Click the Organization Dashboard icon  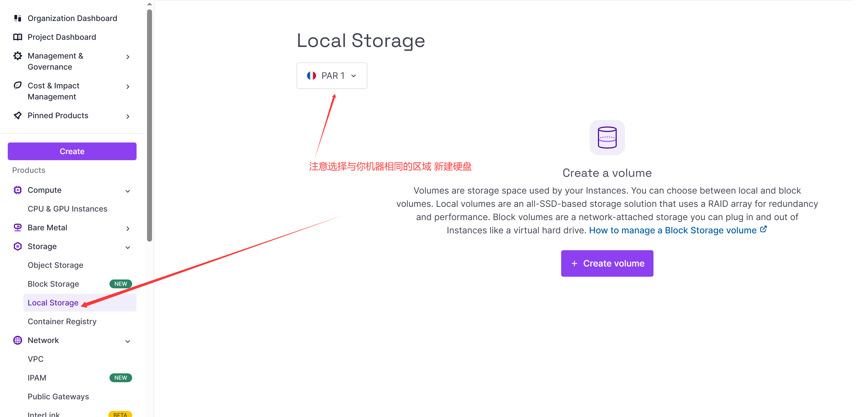pos(17,18)
